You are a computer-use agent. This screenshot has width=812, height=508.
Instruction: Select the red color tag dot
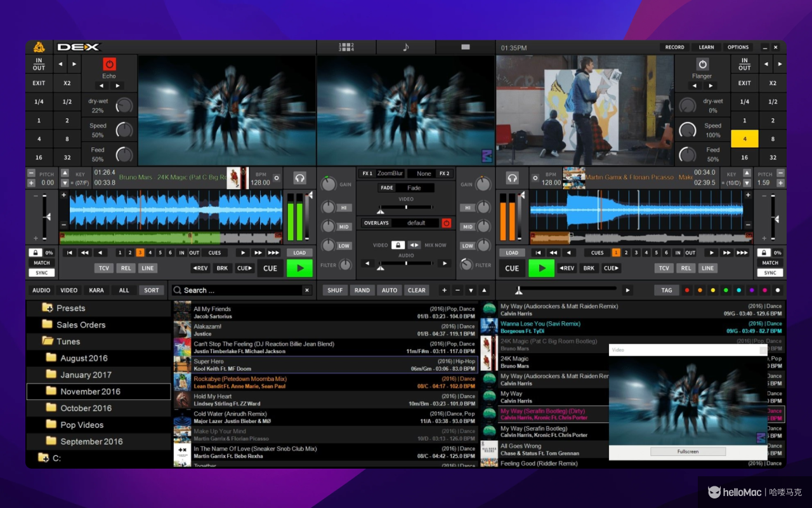(x=686, y=290)
